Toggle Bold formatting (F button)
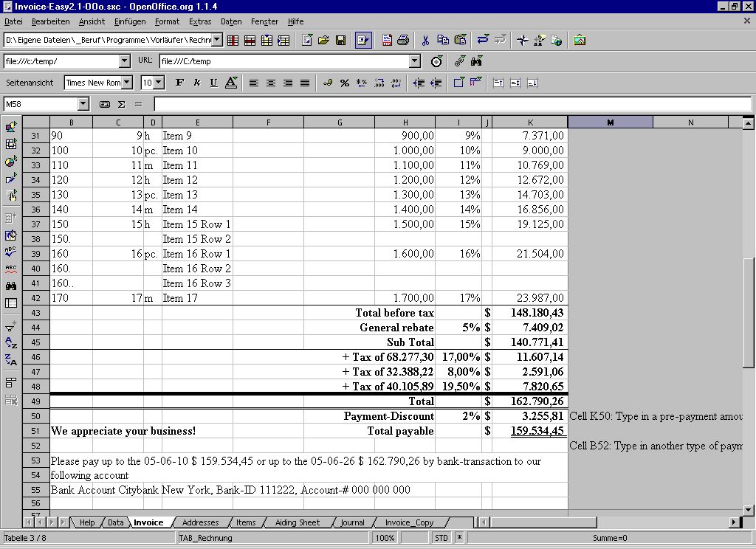Viewport: 756px width, 549px height. coord(179,83)
